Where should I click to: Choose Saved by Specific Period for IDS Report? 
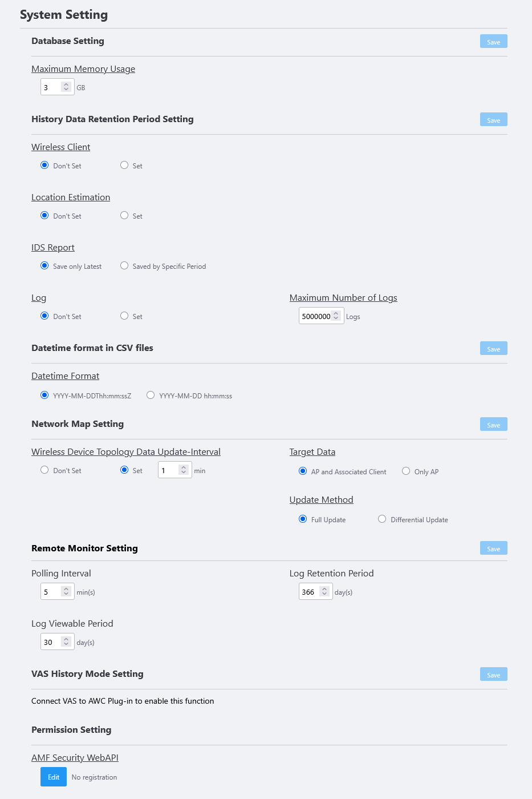pos(124,265)
